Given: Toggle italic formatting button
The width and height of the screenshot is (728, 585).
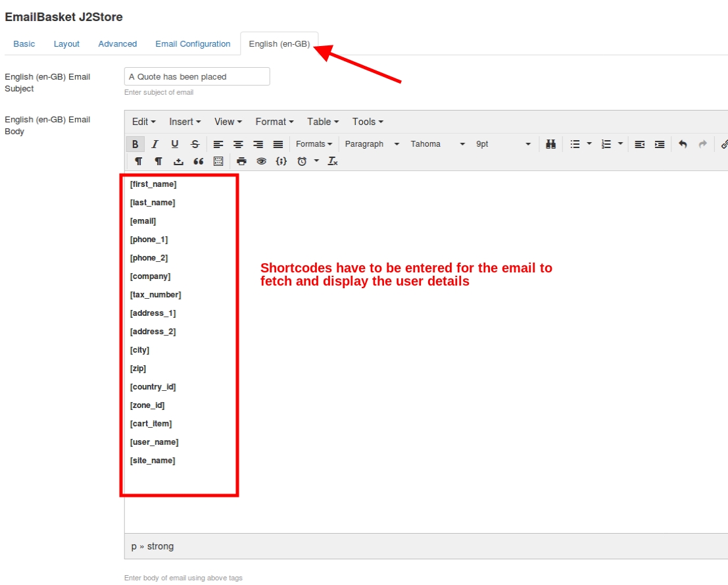Looking at the screenshot, I should pyautogui.click(x=155, y=144).
